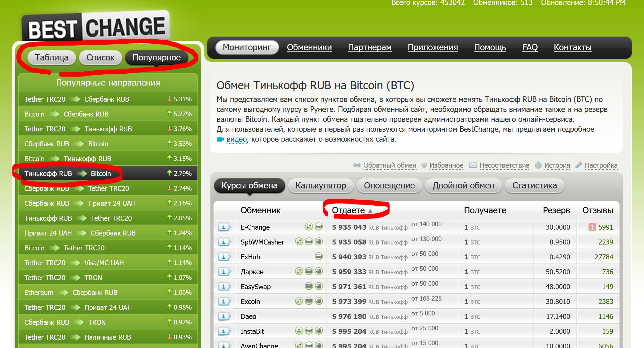This screenshot has height=348, width=644.
Task: Select Bitcoin to Сбербанк RUB direction
Action: [108, 114]
